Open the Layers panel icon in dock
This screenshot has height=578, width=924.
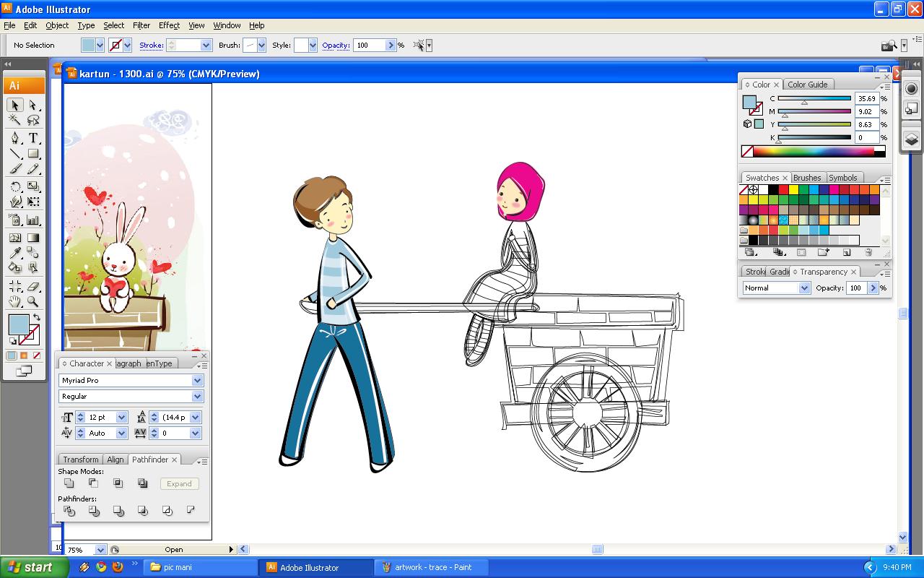pos(912,139)
